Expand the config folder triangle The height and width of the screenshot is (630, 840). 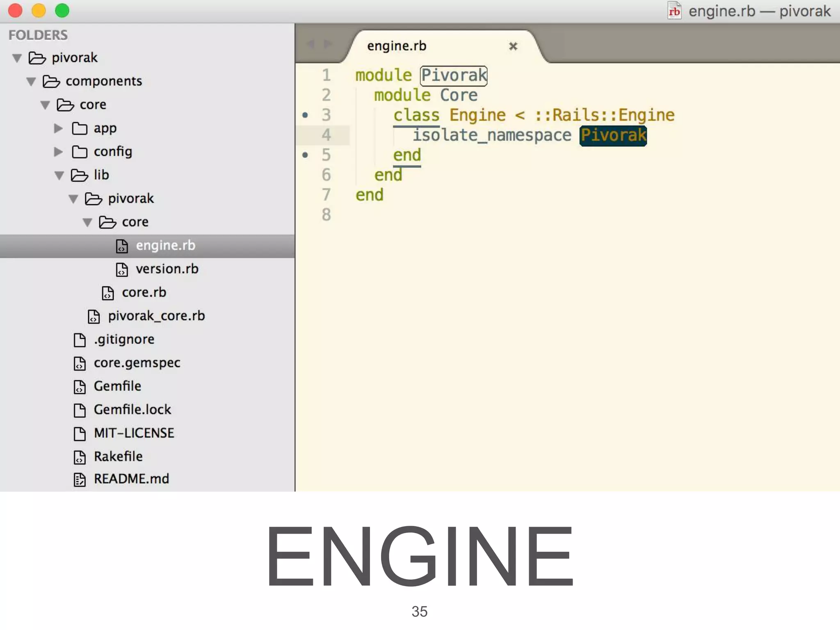point(58,152)
